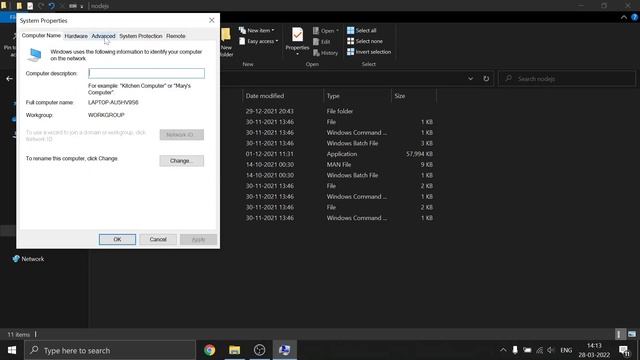
Task: Expand the address bar history dropdown
Action: coord(470,78)
